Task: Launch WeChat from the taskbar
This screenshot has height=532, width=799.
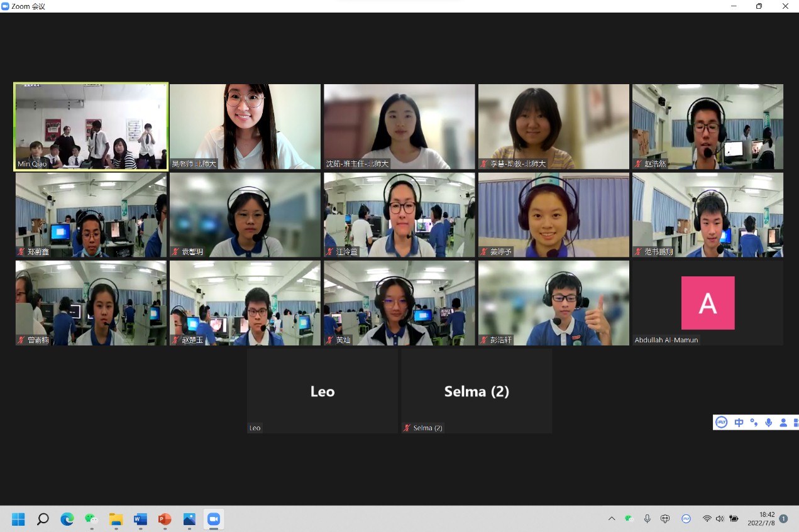Action: pos(92,519)
